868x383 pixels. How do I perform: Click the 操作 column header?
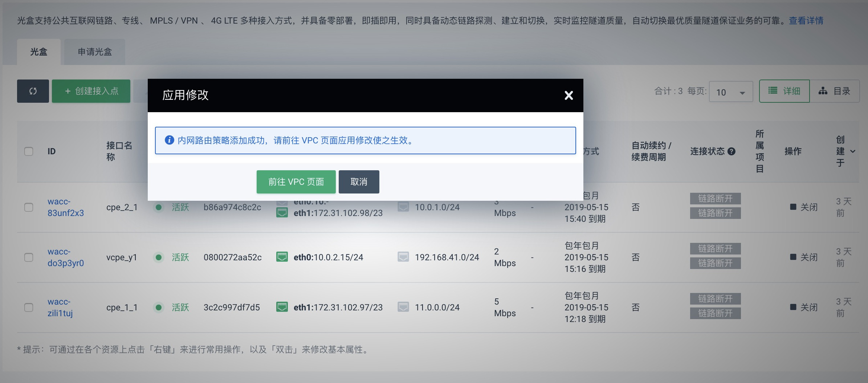[793, 151]
